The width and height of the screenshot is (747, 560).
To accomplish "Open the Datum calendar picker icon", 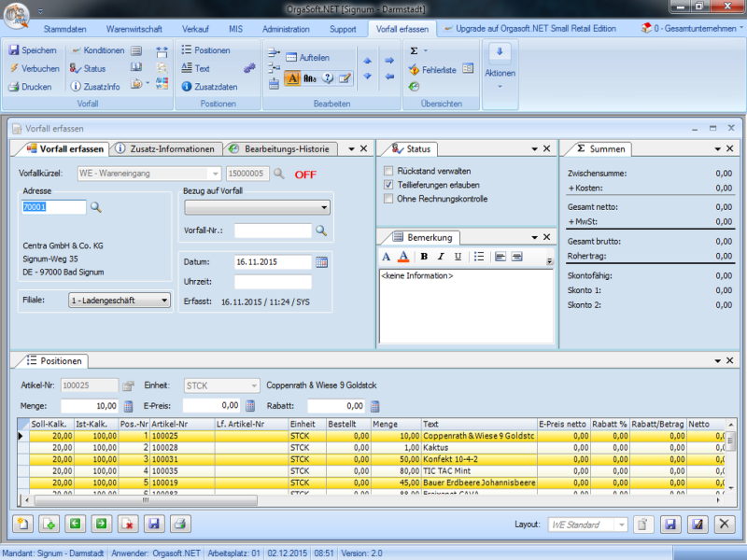I will (322, 262).
